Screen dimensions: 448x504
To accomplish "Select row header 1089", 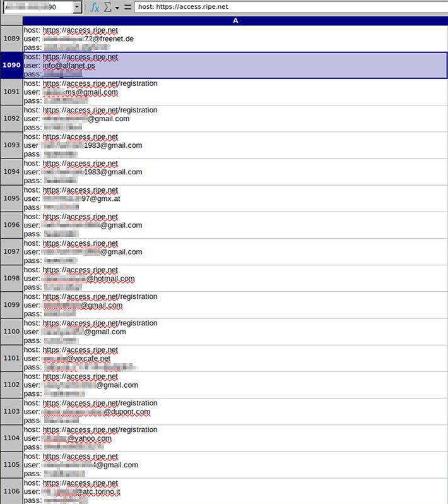I will (x=11, y=39).
